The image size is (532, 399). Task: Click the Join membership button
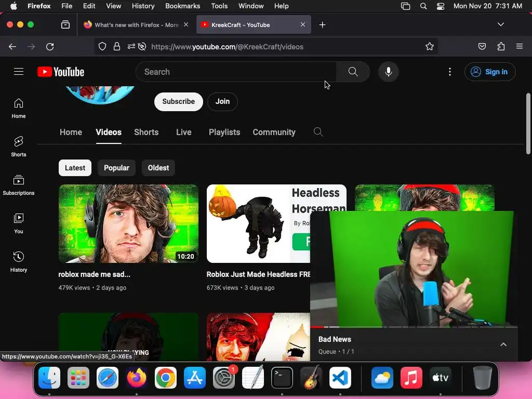pyautogui.click(x=222, y=101)
